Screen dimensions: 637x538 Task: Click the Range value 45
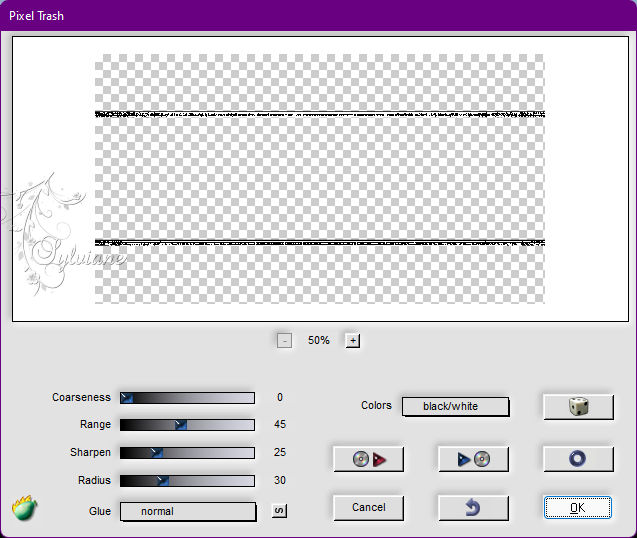pyautogui.click(x=280, y=425)
